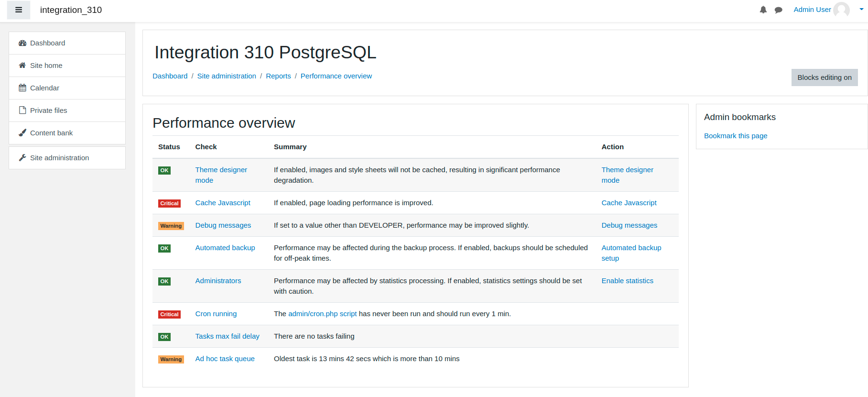The image size is (868, 397).
Task: Open Calendar in the side navigation
Action: coord(67,88)
